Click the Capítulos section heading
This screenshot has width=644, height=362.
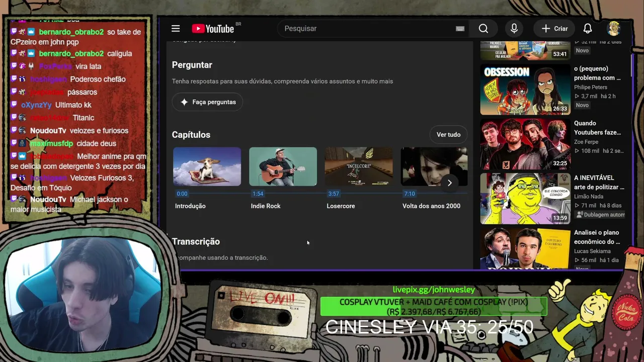pyautogui.click(x=191, y=135)
